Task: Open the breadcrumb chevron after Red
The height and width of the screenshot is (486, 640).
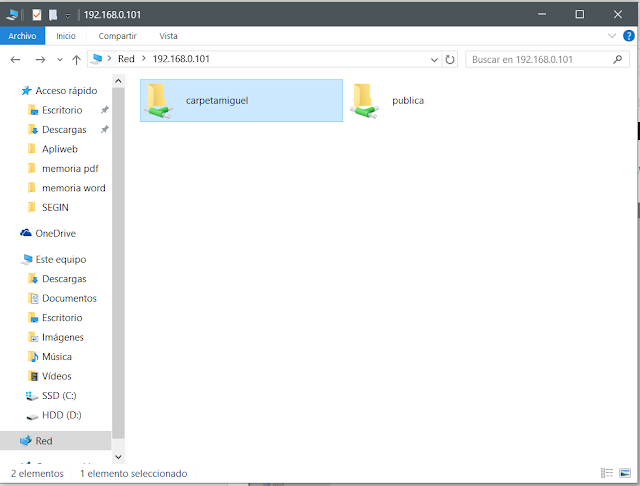Action: (x=144, y=59)
